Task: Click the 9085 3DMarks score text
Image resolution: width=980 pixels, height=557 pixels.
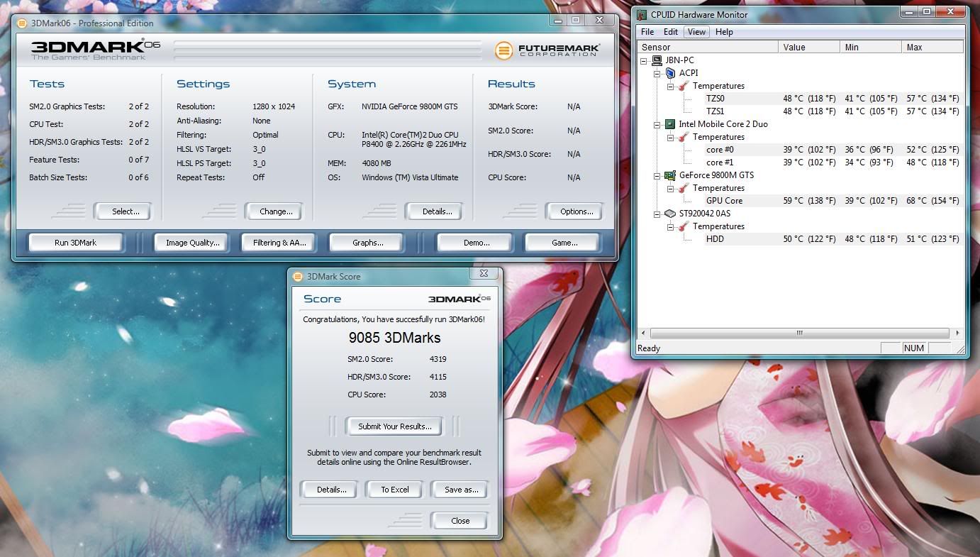Action: (x=394, y=338)
